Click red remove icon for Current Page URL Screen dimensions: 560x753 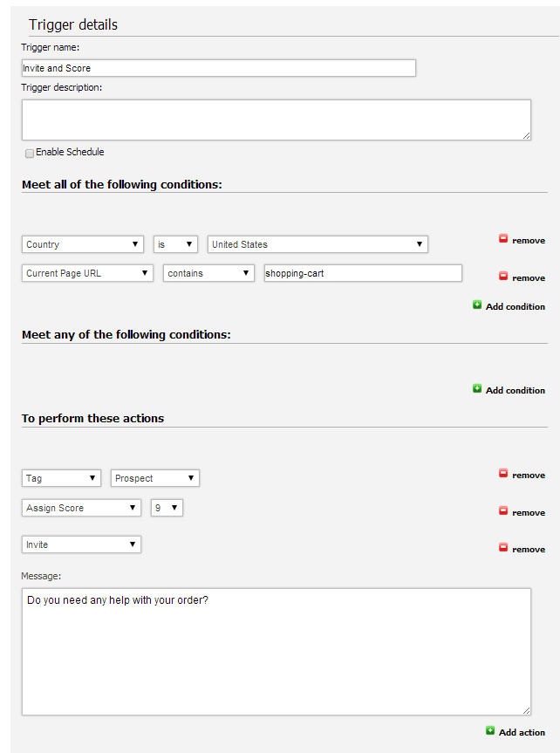(x=503, y=276)
